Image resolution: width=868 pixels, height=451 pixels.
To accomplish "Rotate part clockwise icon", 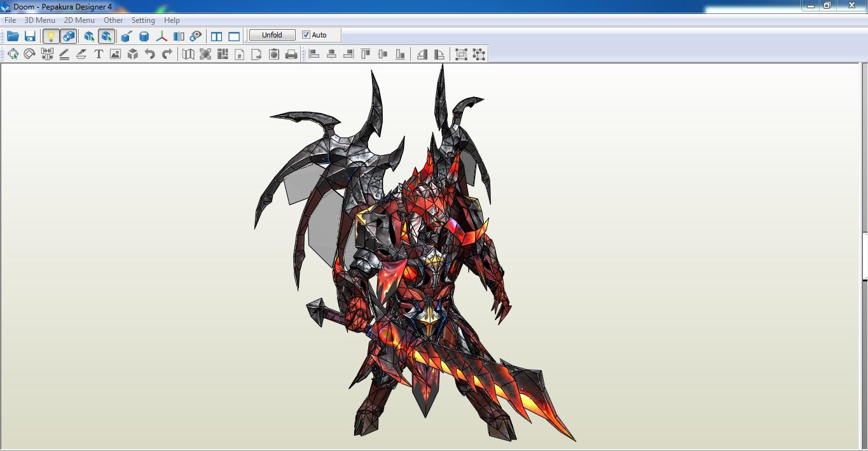I will pyautogui.click(x=439, y=55).
